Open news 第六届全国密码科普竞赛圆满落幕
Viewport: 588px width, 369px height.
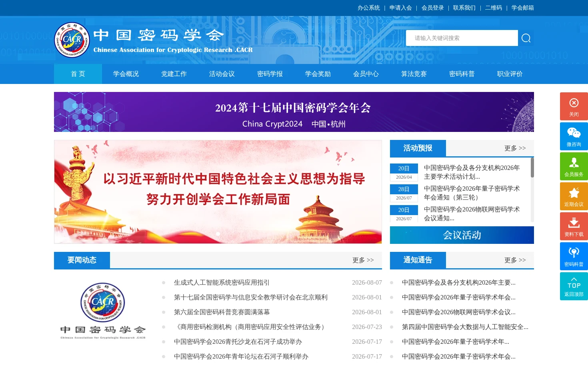(222, 312)
